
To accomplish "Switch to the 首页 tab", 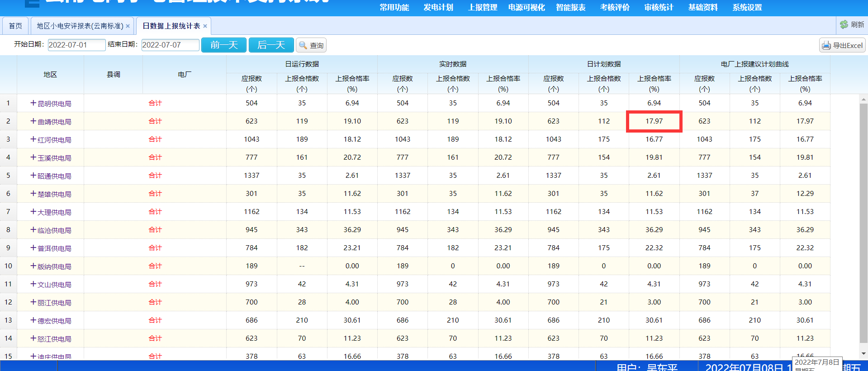I will point(15,26).
